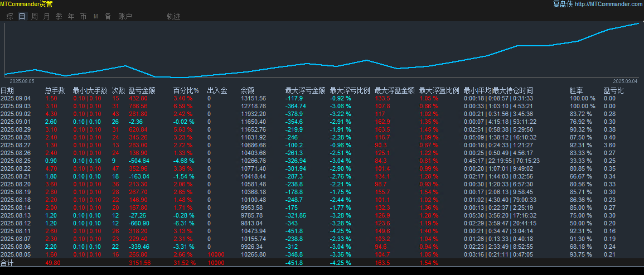
Task: Click the 余额 balance column header
Action: pos(247,90)
